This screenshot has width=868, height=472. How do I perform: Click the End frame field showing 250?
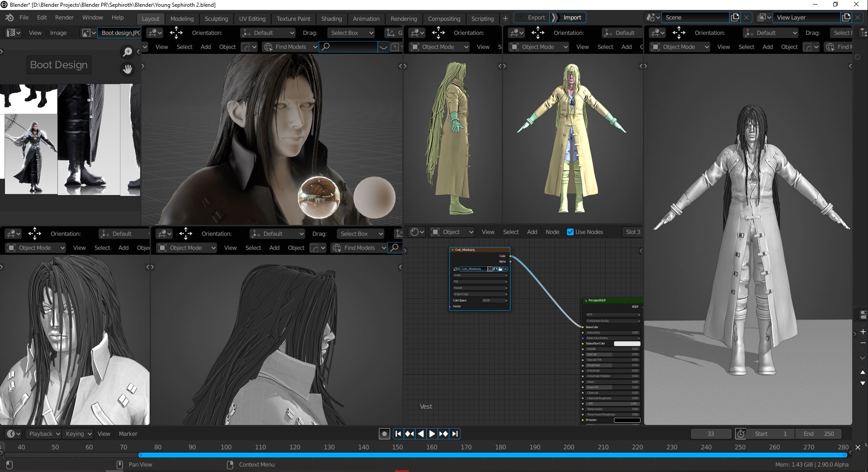coord(818,434)
